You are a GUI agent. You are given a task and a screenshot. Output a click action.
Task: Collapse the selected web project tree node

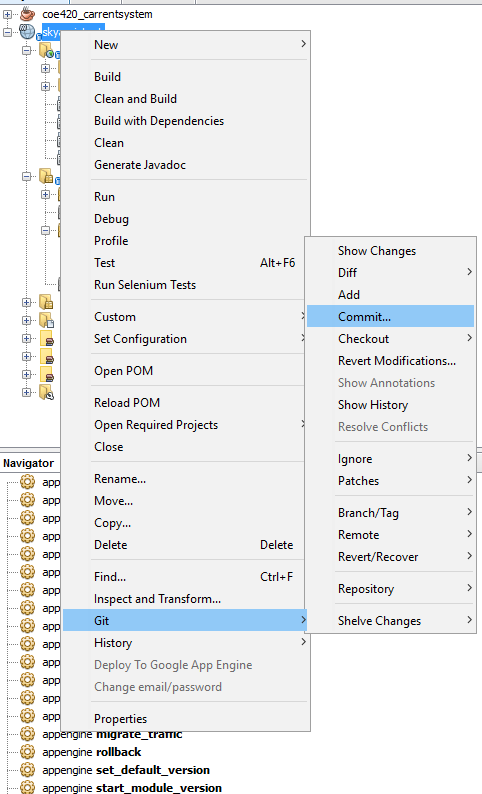click(x=7, y=32)
